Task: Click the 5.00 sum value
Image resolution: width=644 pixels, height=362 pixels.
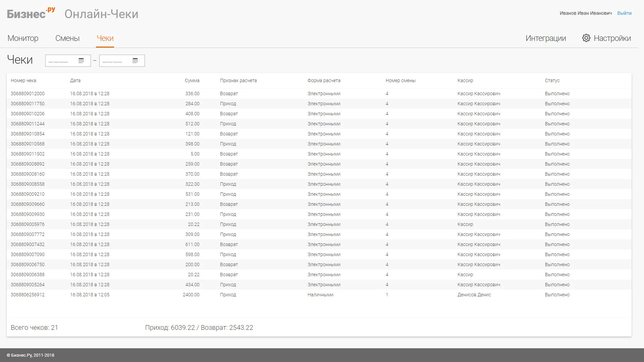Action: pos(195,154)
